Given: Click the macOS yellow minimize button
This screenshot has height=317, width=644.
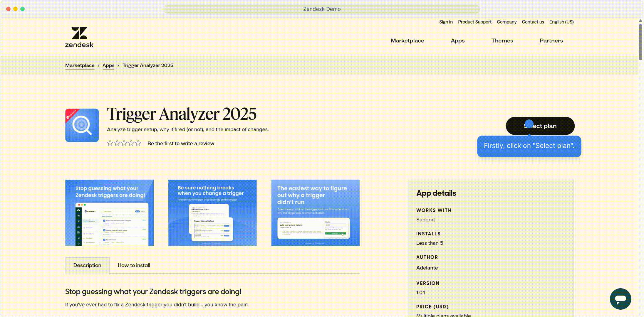Looking at the screenshot, I should [16, 9].
